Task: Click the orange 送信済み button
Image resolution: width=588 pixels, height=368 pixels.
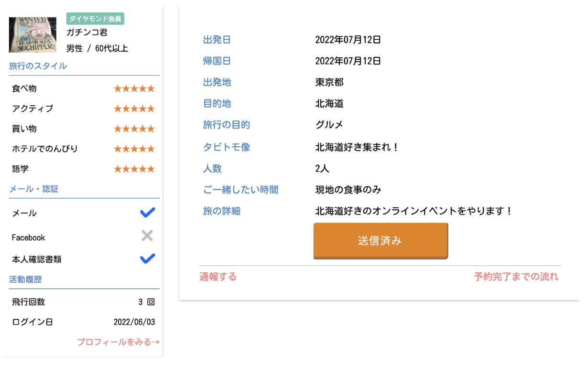Action: pyautogui.click(x=381, y=240)
